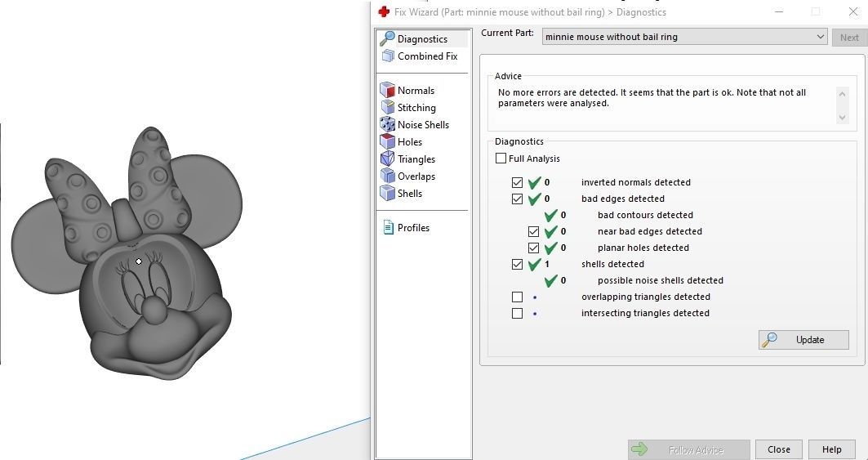Open the Profiles page
Image resolution: width=868 pixels, height=460 pixels.
pyautogui.click(x=413, y=228)
